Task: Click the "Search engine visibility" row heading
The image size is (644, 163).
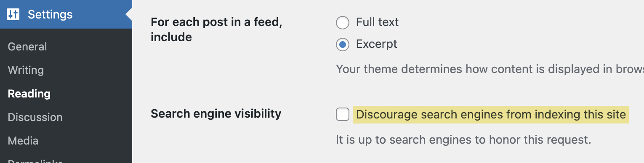Action: pos(216,113)
